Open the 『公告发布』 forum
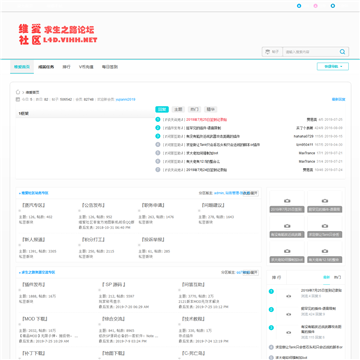360x360 pixels. click(93, 205)
